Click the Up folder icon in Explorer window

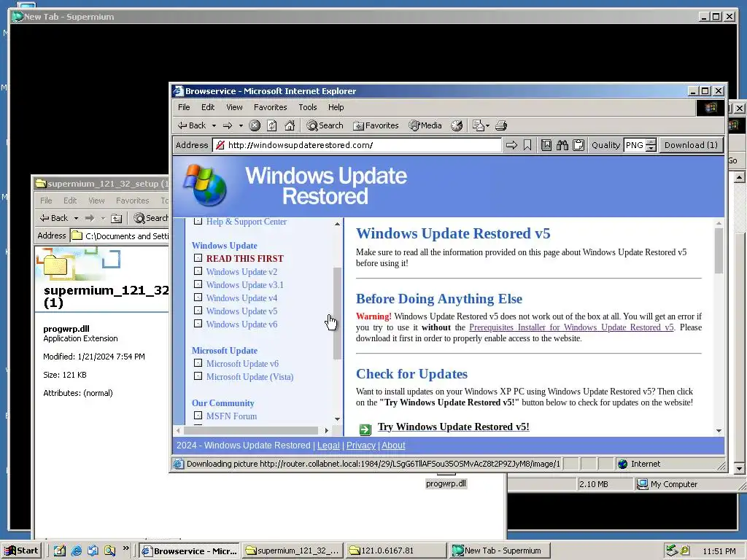tap(116, 218)
